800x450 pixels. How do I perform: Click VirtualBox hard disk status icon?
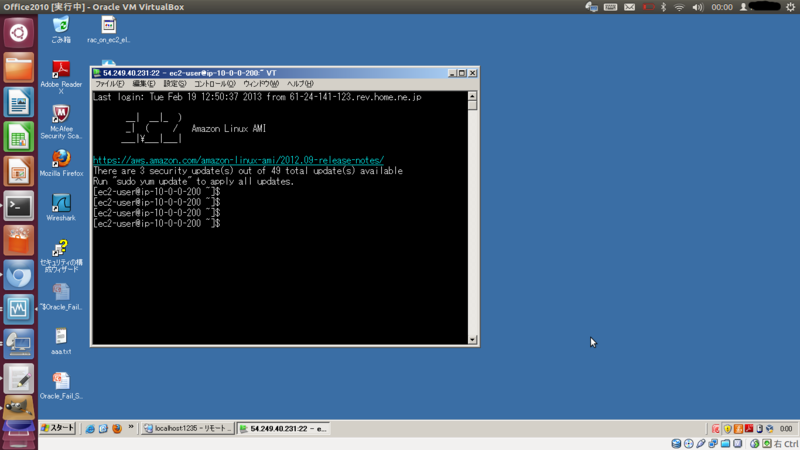click(676, 443)
